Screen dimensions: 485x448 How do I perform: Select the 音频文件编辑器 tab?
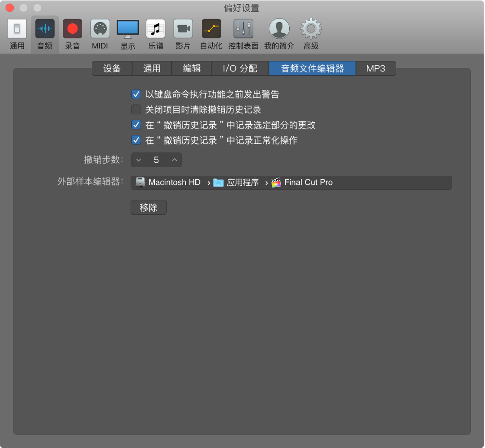point(312,68)
